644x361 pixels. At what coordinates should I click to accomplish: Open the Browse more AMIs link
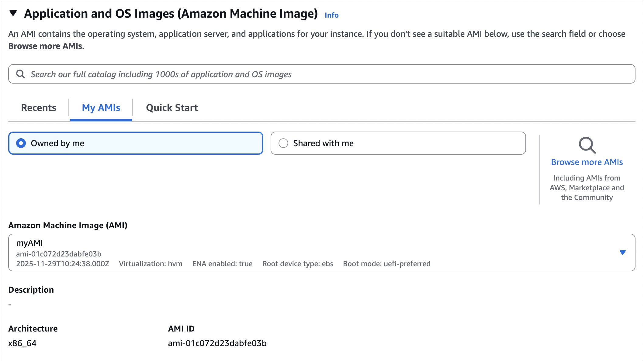click(587, 162)
